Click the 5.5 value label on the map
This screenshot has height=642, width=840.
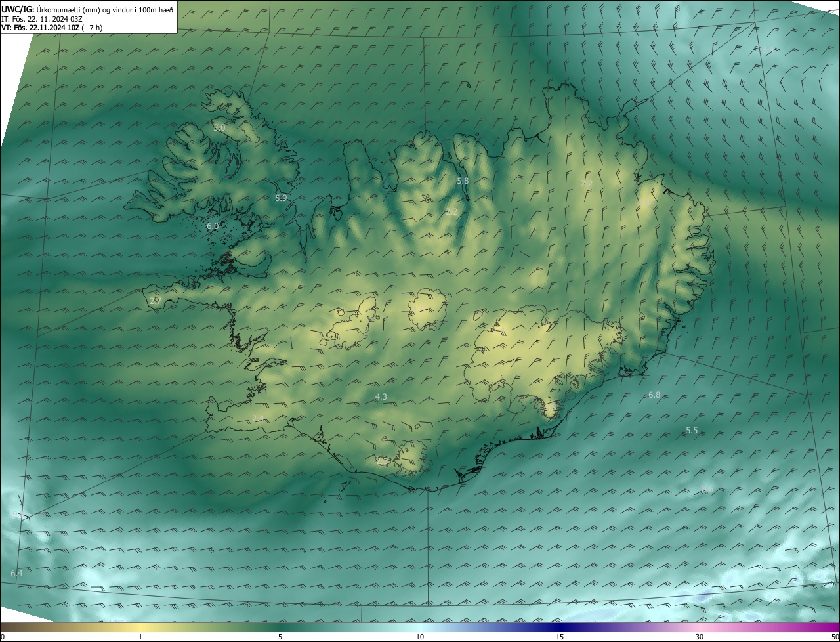click(692, 430)
